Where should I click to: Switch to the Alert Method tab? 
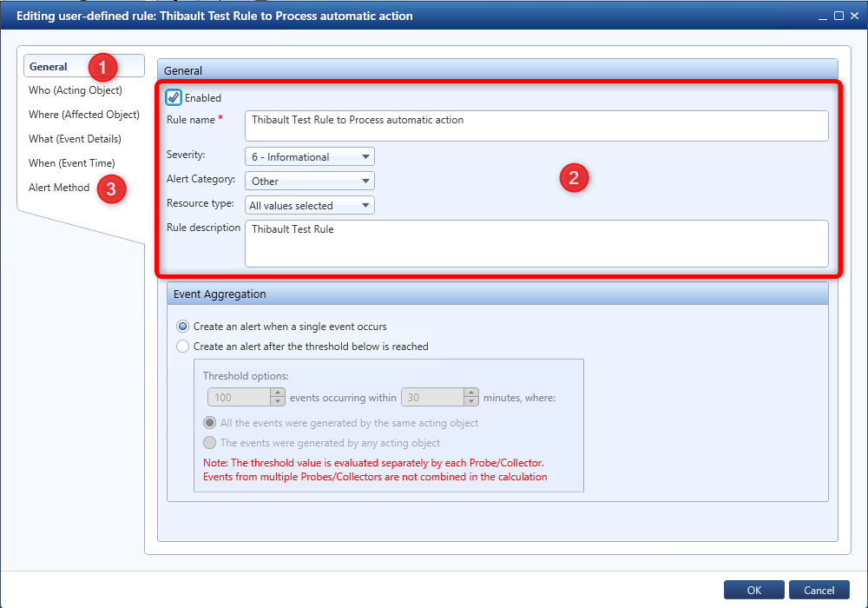tap(59, 188)
